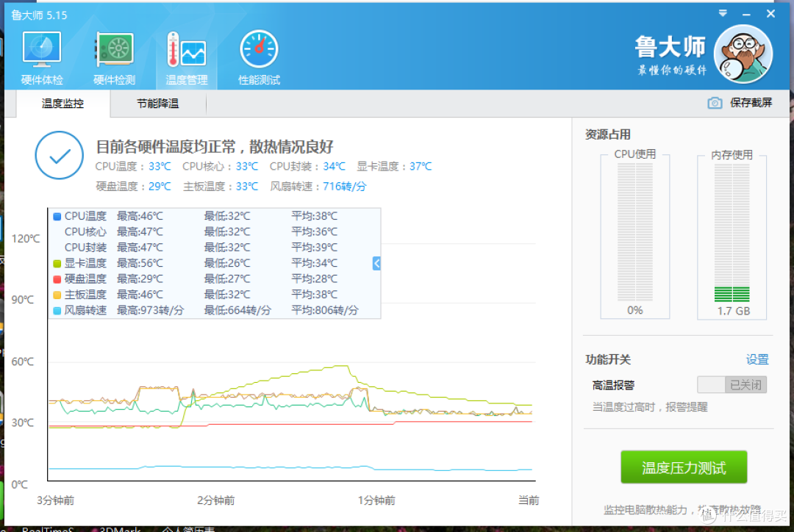Image resolution: width=794 pixels, height=532 pixels.
Task: Click the CPU使用 usage bar meter
Action: pos(635,232)
